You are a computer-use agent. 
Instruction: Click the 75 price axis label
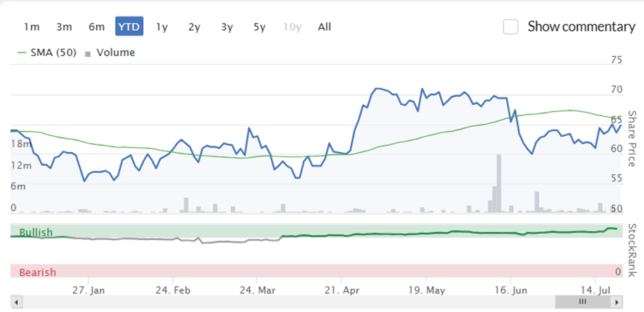[617, 60]
